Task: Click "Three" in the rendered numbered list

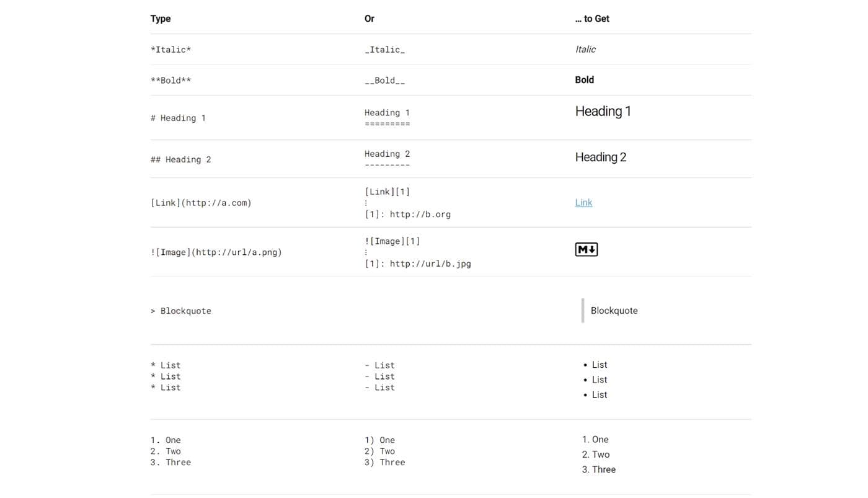Action: pos(603,469)
